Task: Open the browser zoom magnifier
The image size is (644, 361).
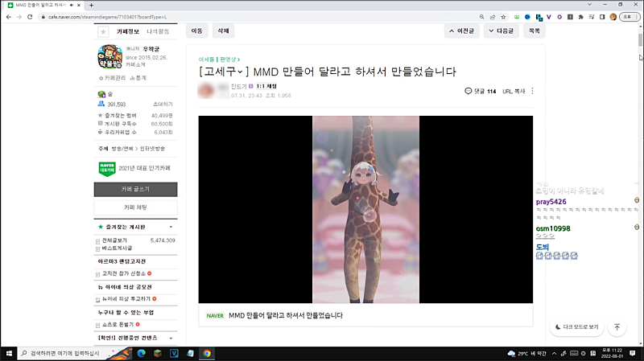Action: point(481,17)
